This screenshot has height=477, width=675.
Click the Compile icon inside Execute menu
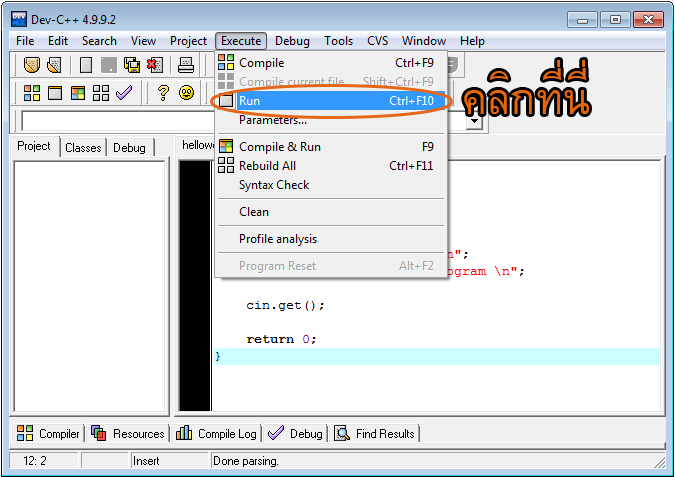tap(226, 62)
